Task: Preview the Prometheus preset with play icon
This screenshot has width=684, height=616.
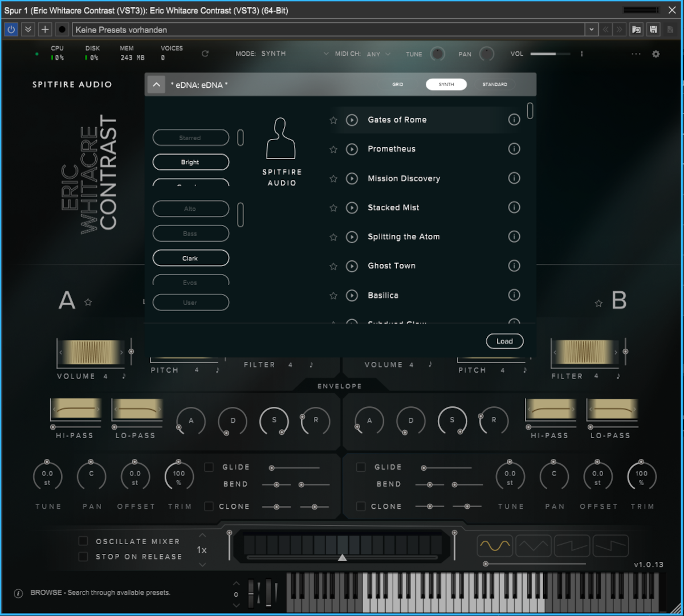Action: (x=352, y=149)
